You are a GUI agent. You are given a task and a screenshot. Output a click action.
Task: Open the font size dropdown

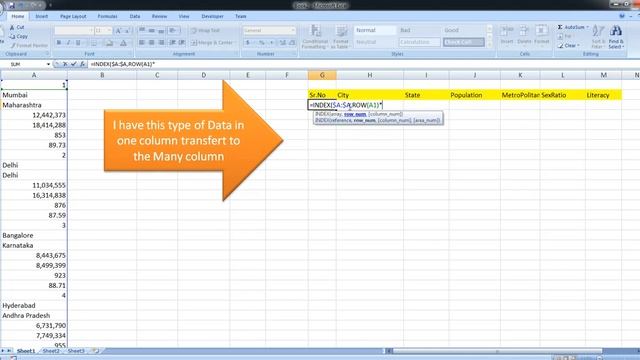109,31
